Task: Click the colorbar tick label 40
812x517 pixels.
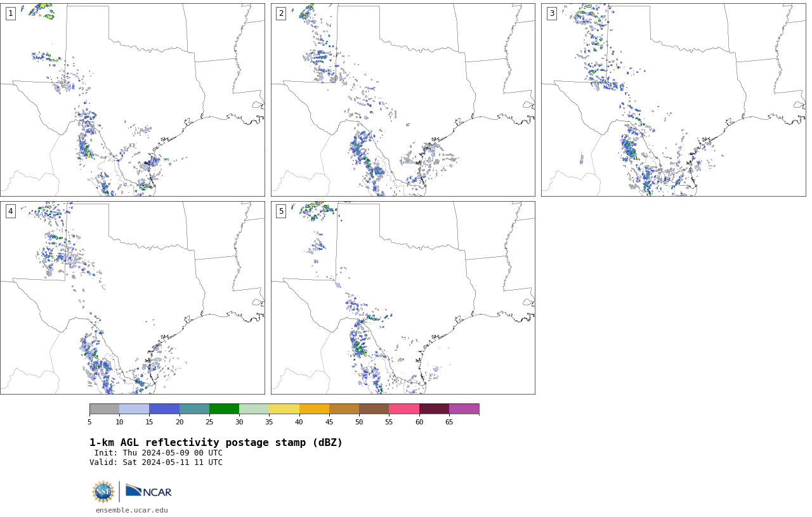Action: pyautogui.click(x=299, y=422)
